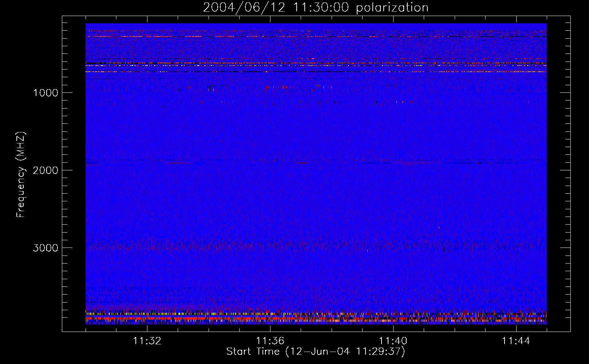Click the 11:36 time tick label
This screenshot has height=364, width=589.
click(x=270, y=341)
